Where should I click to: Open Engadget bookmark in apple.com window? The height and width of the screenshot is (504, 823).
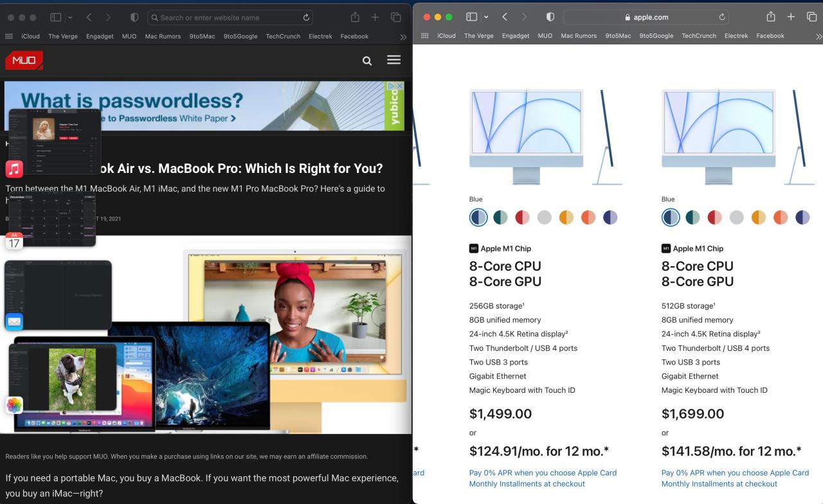click(516, 35)
